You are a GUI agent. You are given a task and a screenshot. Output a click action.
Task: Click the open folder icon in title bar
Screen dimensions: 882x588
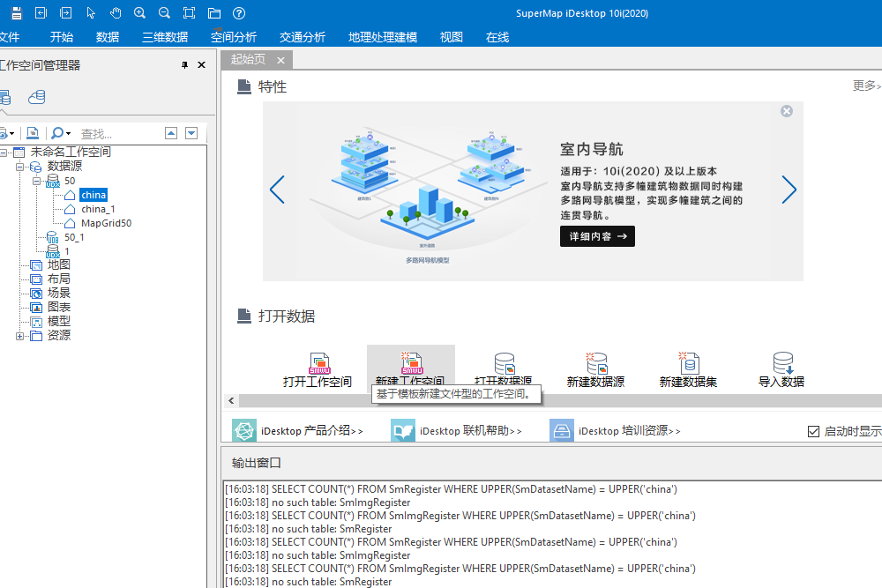coord(214,13)
